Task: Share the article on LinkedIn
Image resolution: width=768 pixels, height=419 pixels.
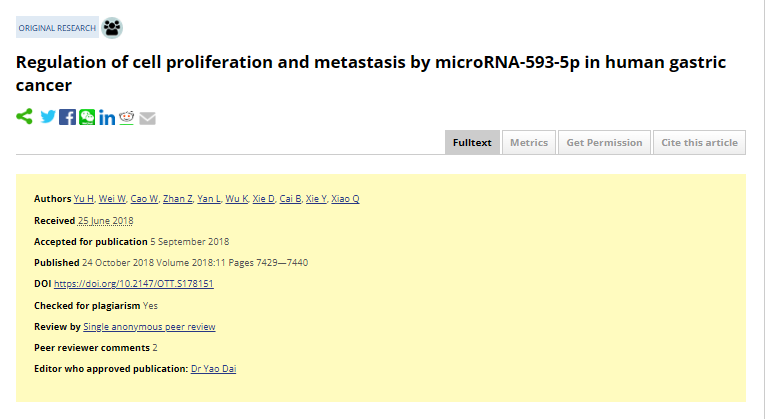Action: click(x=107, y=118)
